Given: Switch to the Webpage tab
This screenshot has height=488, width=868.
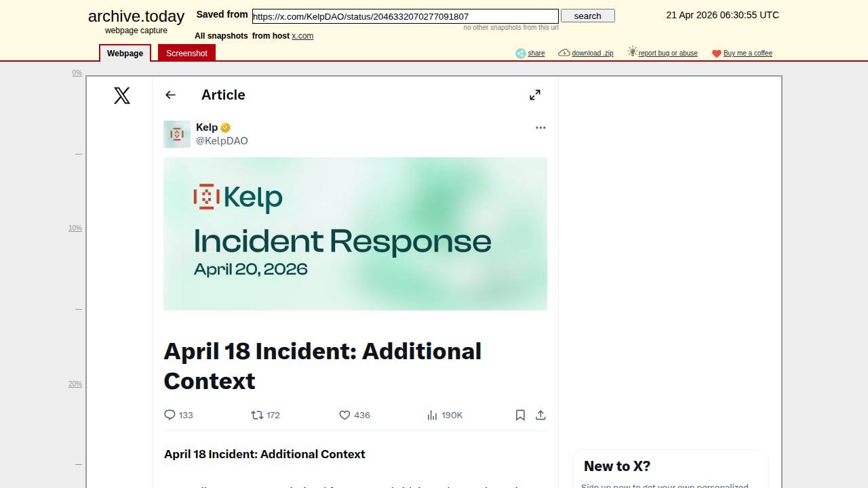Looking at the screenshot, I should (125, 53).
